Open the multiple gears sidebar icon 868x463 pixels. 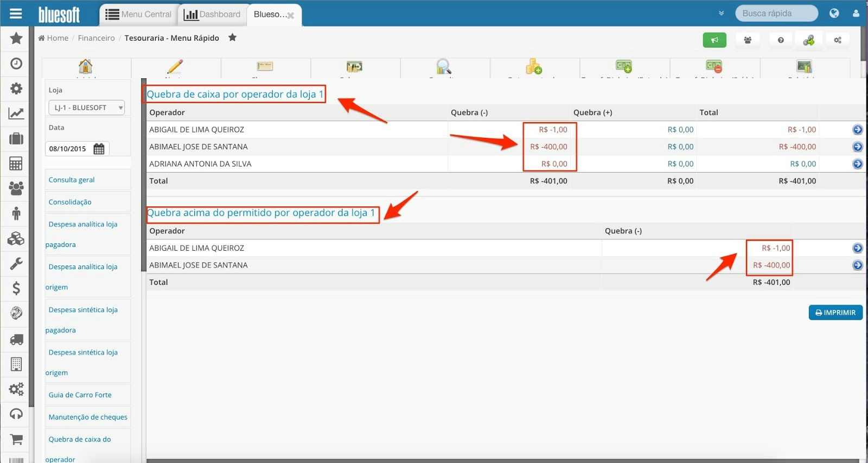(16, 389)
